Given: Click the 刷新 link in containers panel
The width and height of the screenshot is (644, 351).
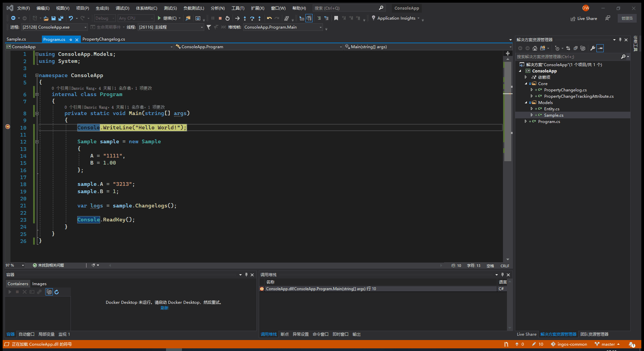Looking at the screenshot, I should 164,308.
